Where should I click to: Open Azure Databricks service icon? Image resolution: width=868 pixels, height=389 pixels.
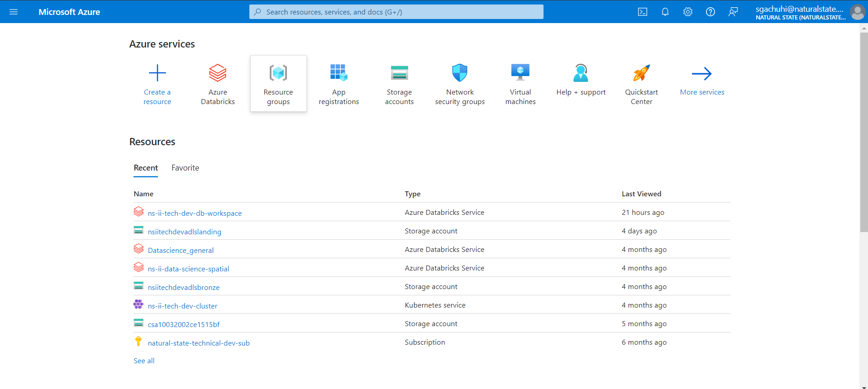coord(218,73)
